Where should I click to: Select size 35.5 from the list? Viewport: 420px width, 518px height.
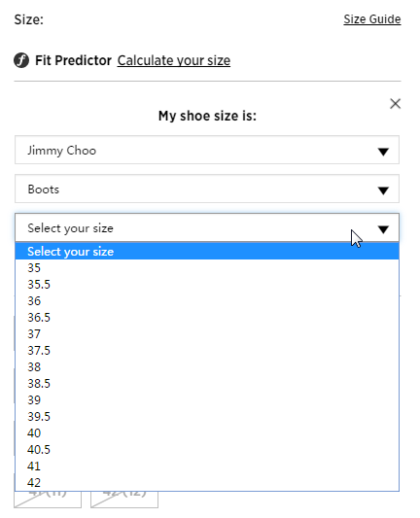tap(207, 285)
